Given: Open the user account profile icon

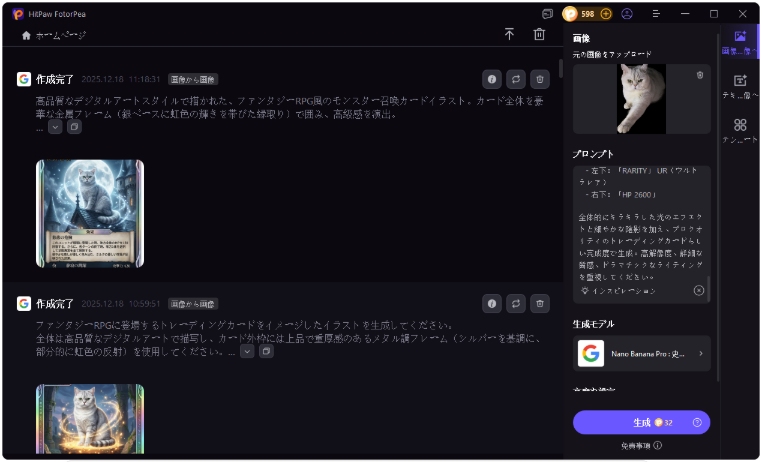Looking at the screenshot, I should (627, 14).
